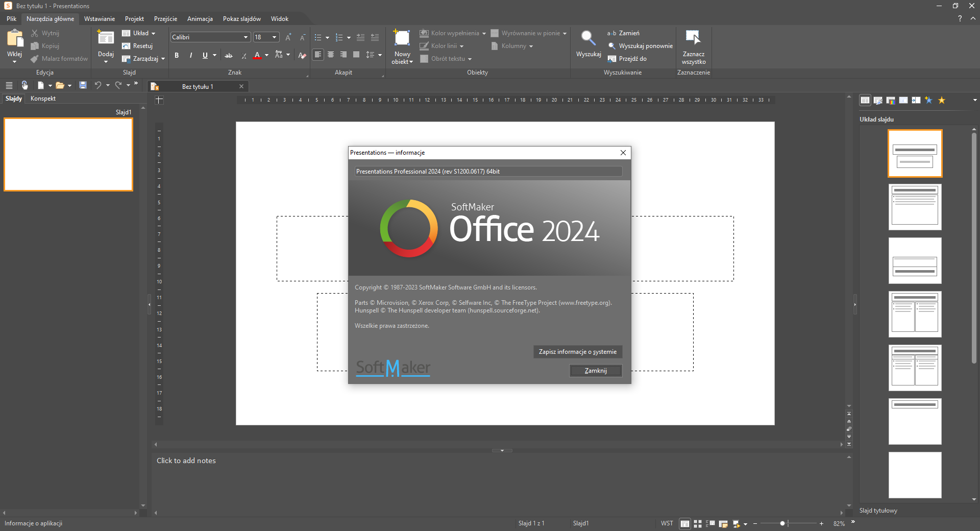Viewport: 980px width, 531px height.
Task: Click the Wklej (Paste) clipboard icon
Action: [x=15, y=38]
